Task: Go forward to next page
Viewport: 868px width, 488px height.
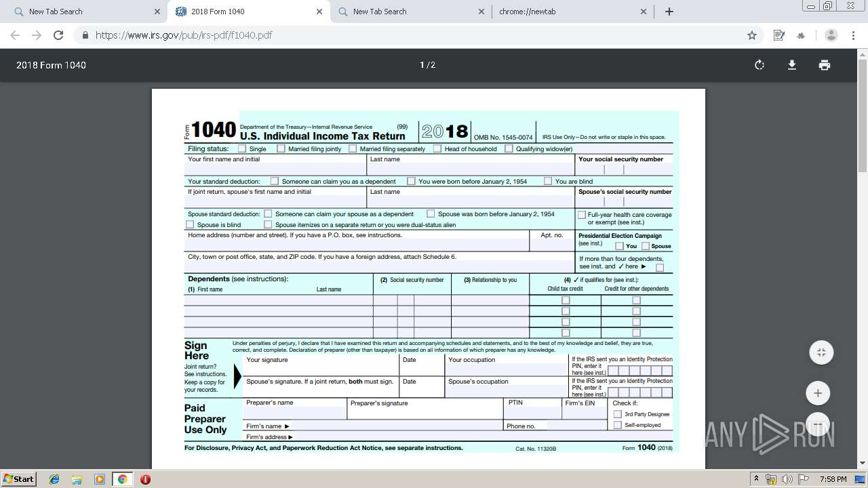Action: 37,35
